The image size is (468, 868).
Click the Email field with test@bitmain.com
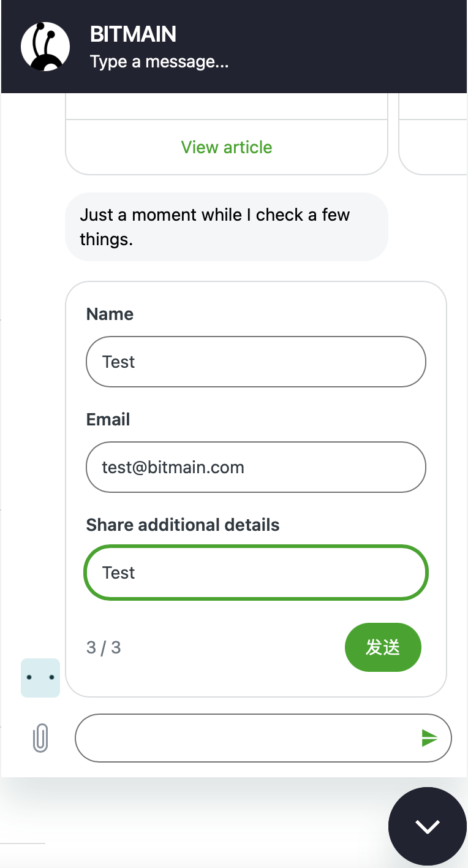[256, 467]
